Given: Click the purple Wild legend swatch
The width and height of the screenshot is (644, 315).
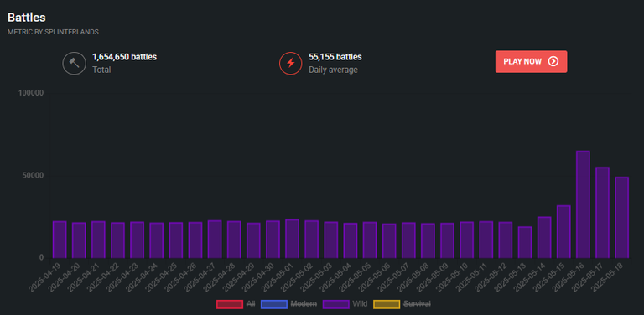Looking at the screenshot, I should pyautogui.click(x=336, y=304).
